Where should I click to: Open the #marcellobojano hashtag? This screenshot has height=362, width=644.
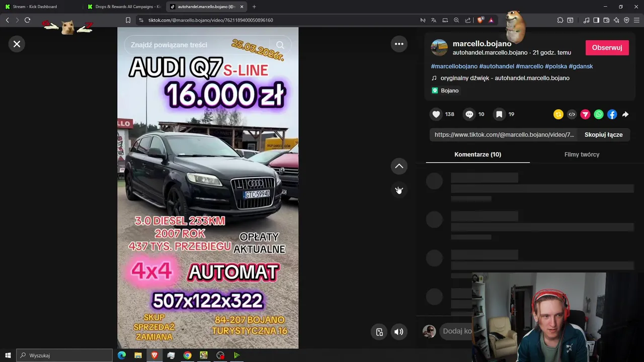click(454, 66)
